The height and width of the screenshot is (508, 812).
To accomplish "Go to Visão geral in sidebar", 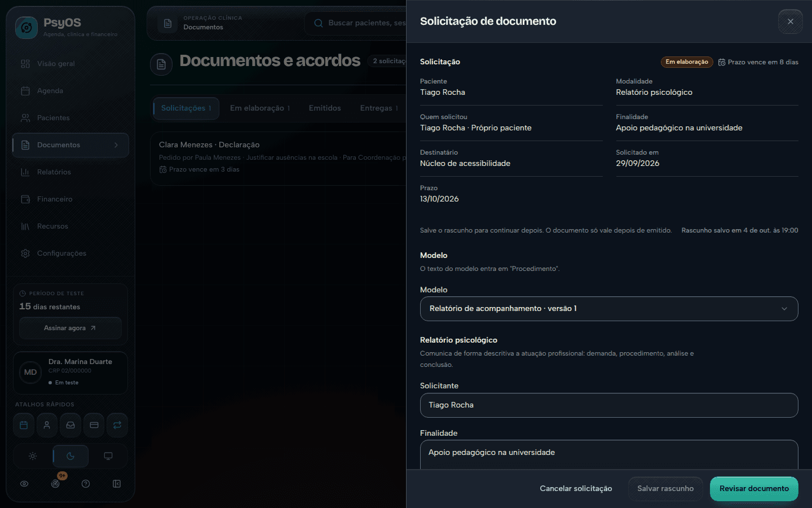I will click(x=70, y=64).
